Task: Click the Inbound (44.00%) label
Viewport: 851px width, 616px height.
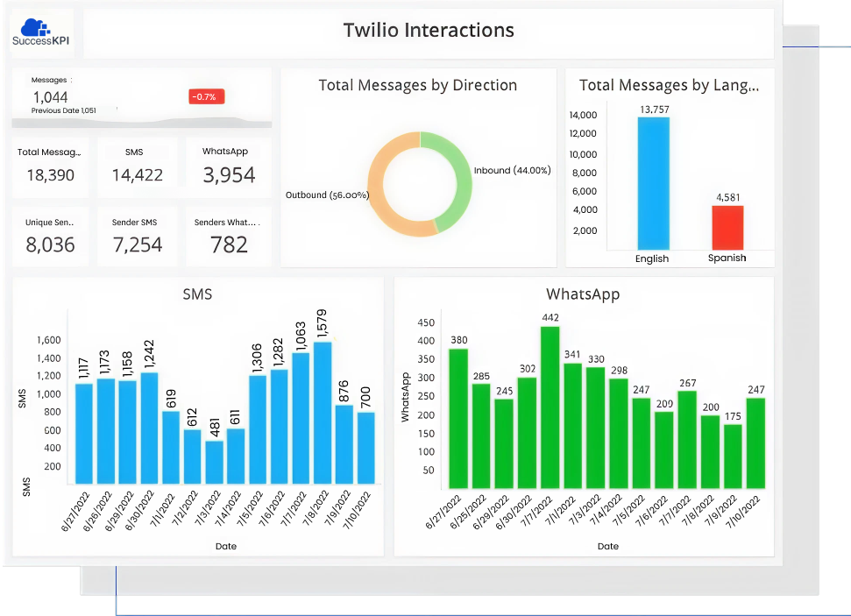Action: [x=512, y=170]
